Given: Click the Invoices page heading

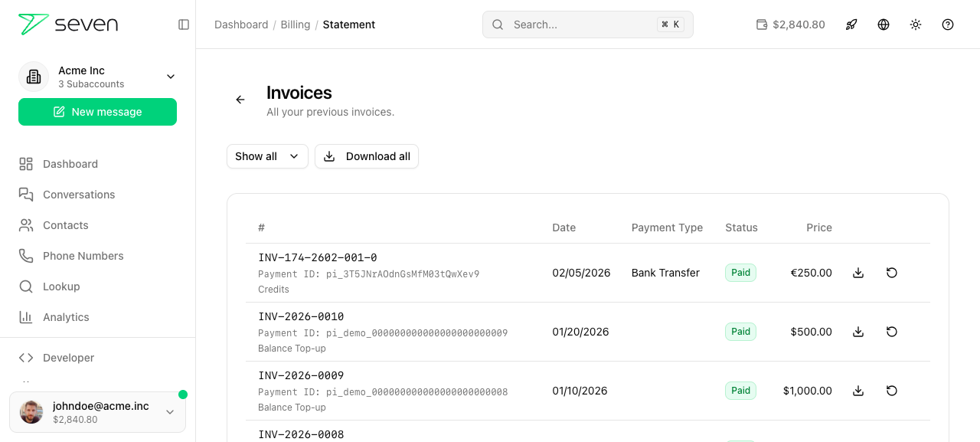Looking at the screenshot, I should pyautogui.click(x=299, y=93).
